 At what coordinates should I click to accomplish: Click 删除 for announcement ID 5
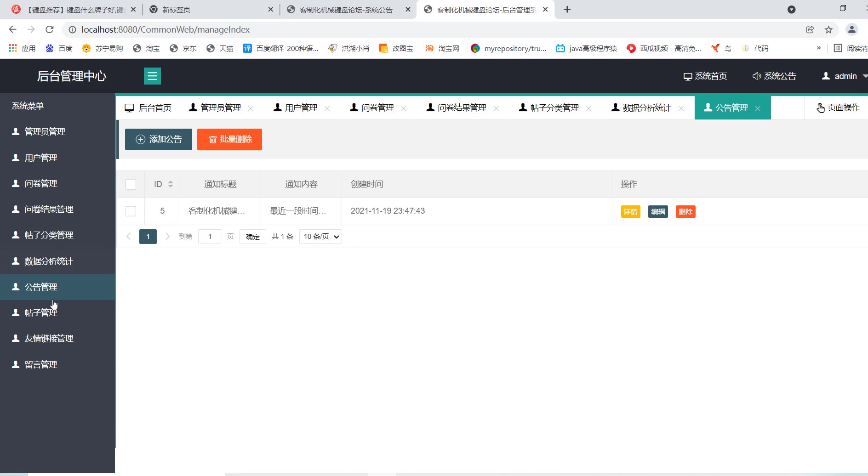(x=685, y=212)
